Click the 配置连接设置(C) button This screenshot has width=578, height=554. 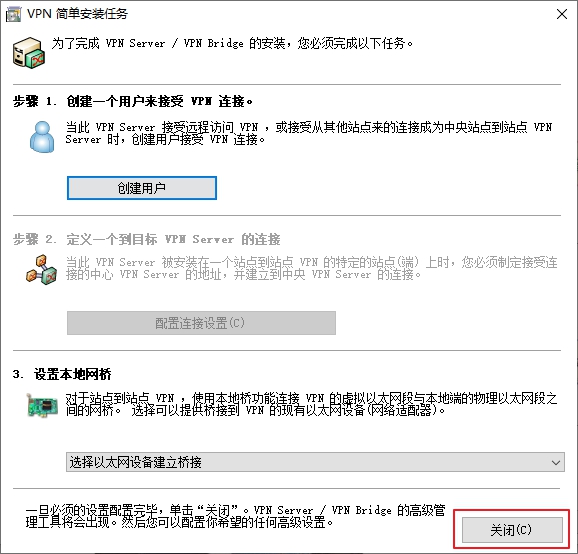point(201,323)
